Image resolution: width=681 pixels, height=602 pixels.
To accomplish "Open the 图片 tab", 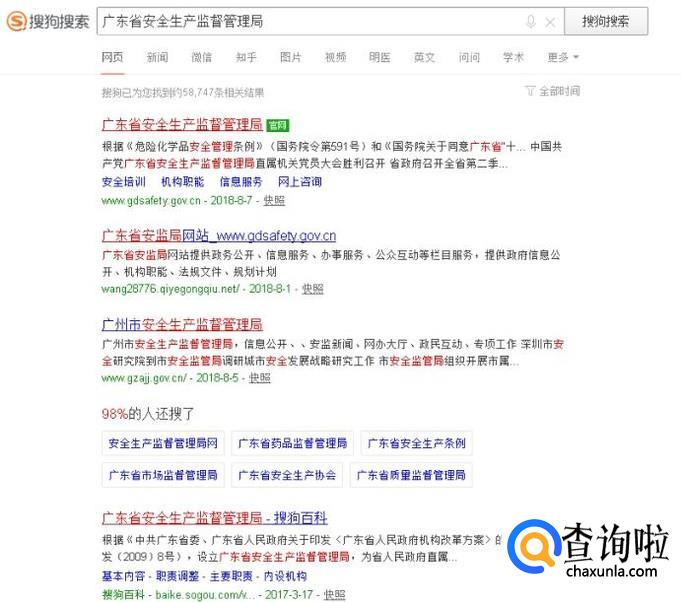I will point(291,57).
